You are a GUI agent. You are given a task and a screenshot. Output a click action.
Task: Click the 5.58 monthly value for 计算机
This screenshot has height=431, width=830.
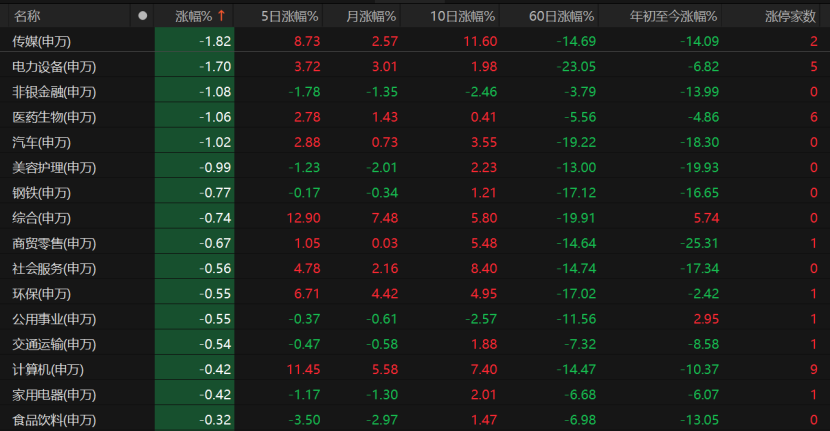(385, 370)
